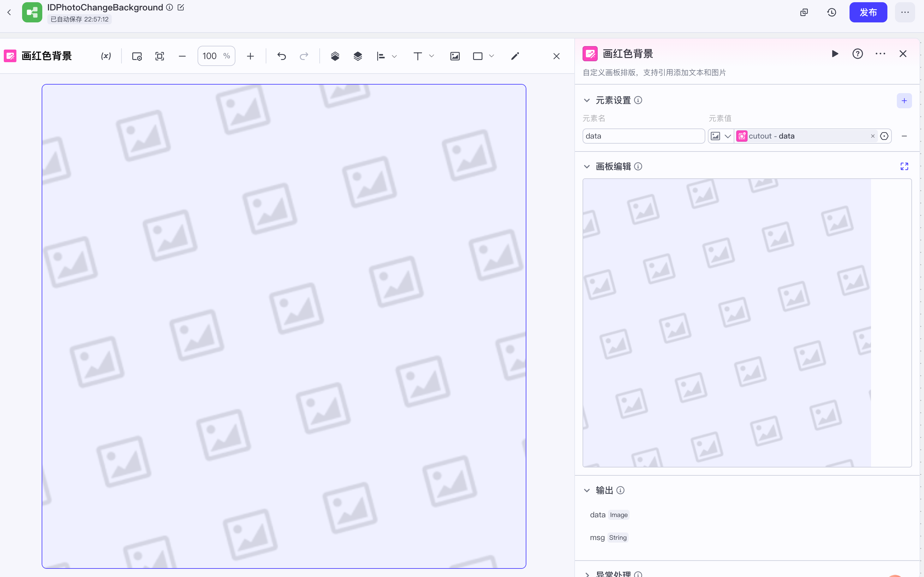
Task: Send layer to back icon
Action: pos(358,56)
